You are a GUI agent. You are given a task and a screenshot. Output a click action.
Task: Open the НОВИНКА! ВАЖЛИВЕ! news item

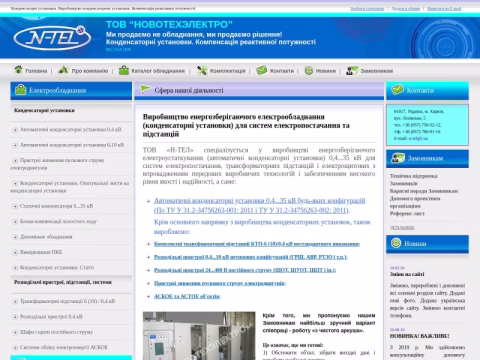tap(419, 336)
